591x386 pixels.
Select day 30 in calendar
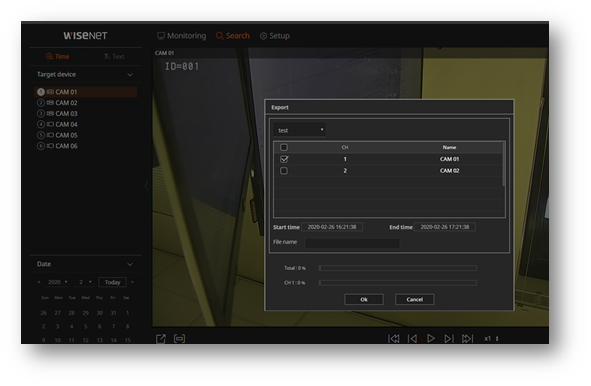(x=100, y=313)
